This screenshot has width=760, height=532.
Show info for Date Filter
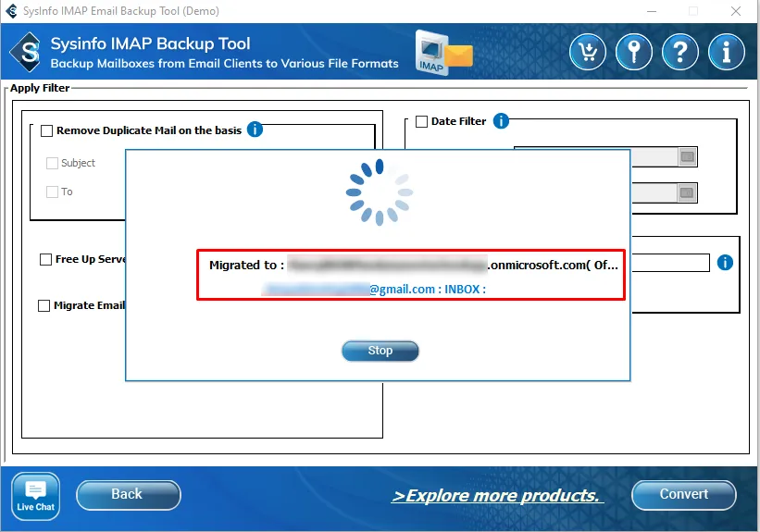coord(501,120)
